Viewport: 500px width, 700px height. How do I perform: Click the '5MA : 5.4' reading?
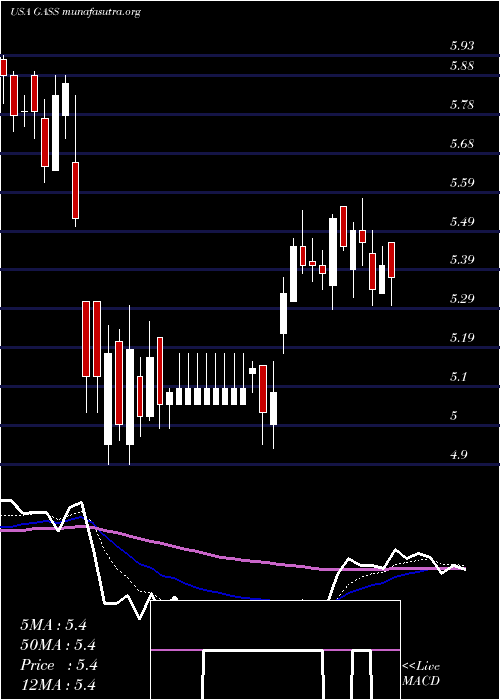coord(53,625)
